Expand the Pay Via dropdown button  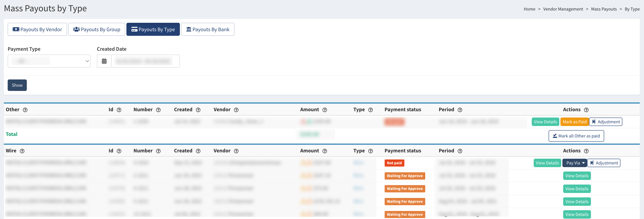574,163
